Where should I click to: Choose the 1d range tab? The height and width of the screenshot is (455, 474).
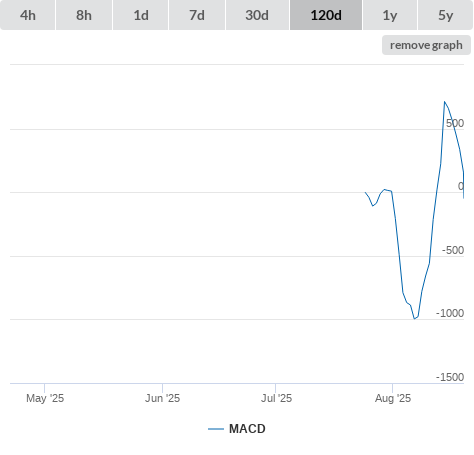pos(141,15)
